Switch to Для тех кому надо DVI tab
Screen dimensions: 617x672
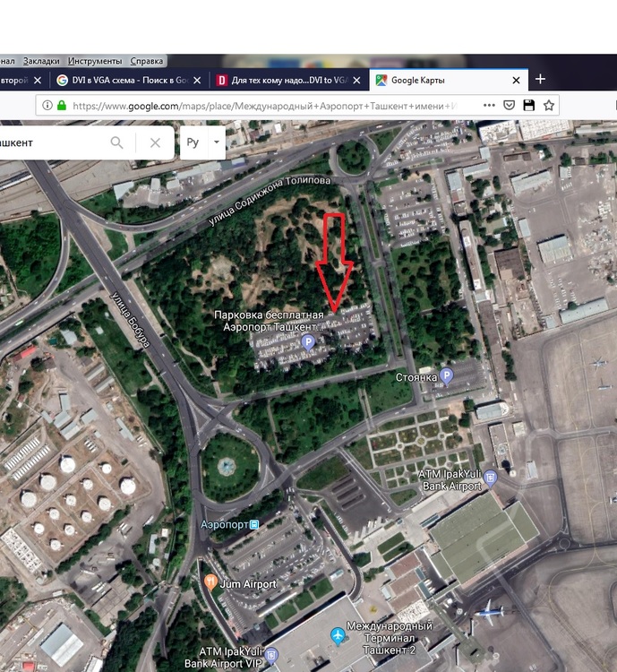point(289,80)
